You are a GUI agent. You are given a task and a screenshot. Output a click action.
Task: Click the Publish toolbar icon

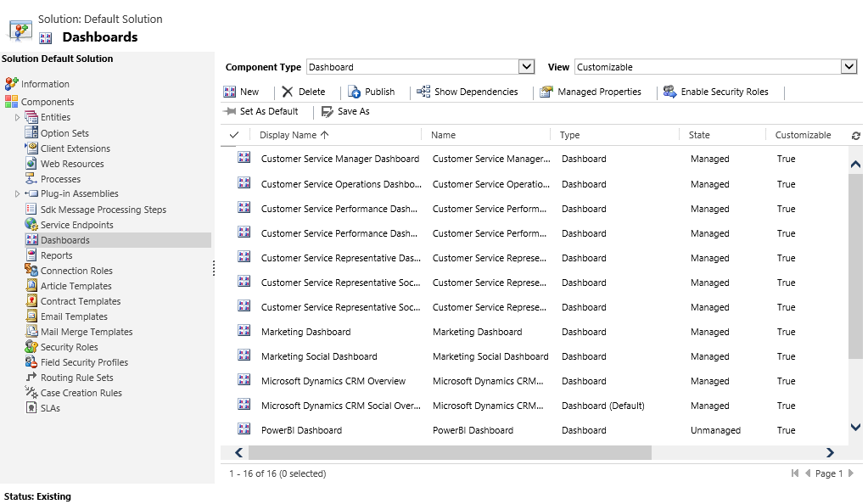[x=355, y=92]
